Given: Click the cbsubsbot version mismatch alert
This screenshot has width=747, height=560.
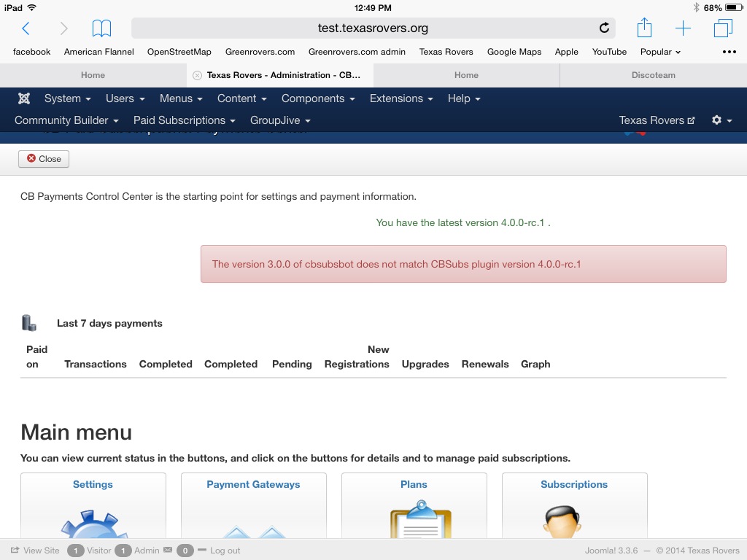Looking at the screenshot, I should pos(463,264).
